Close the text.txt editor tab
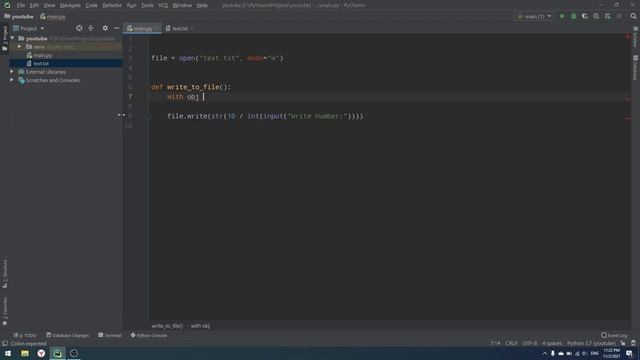Image resolution: width=640 pixels, height=360 pixels. (192, 29)
